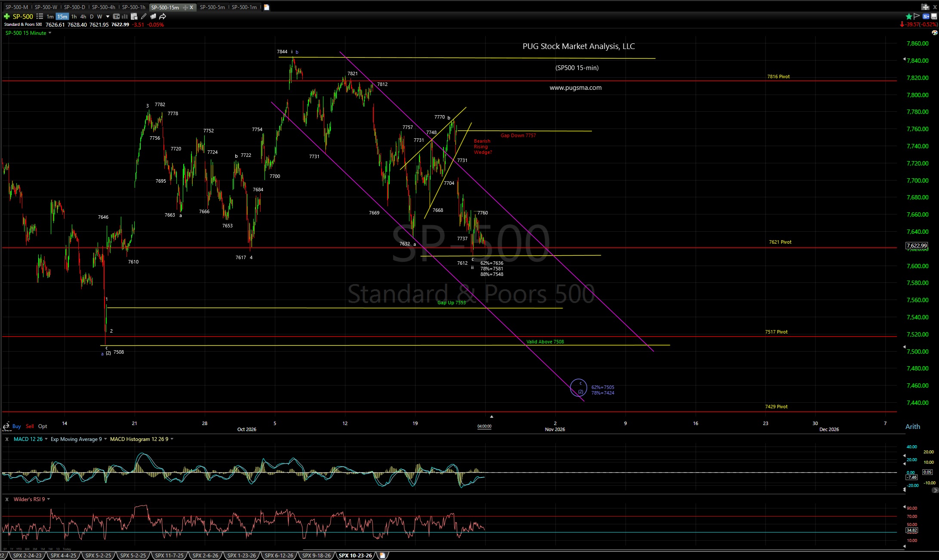Click the red Sell button

pyautogui.click(x=30, y=426)
